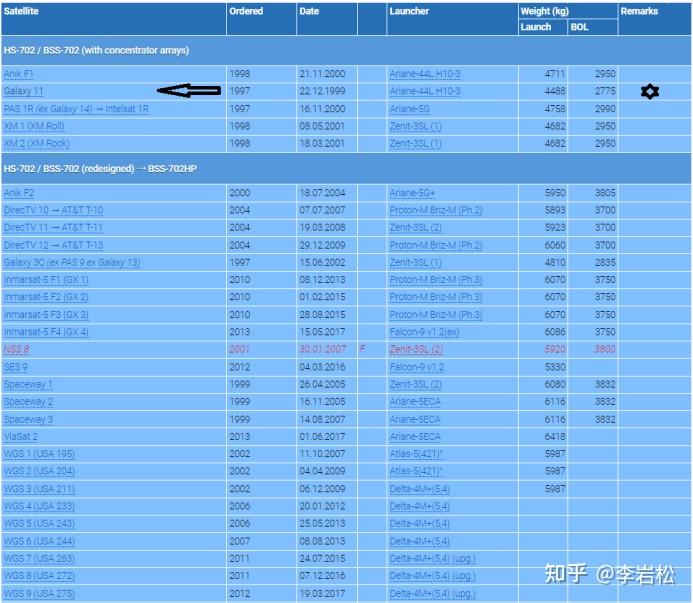This screenshot has height=603, width=693.
Task: Follow the Atlas-5(421) launcher link for WGS 2
Action: point(416,471)
